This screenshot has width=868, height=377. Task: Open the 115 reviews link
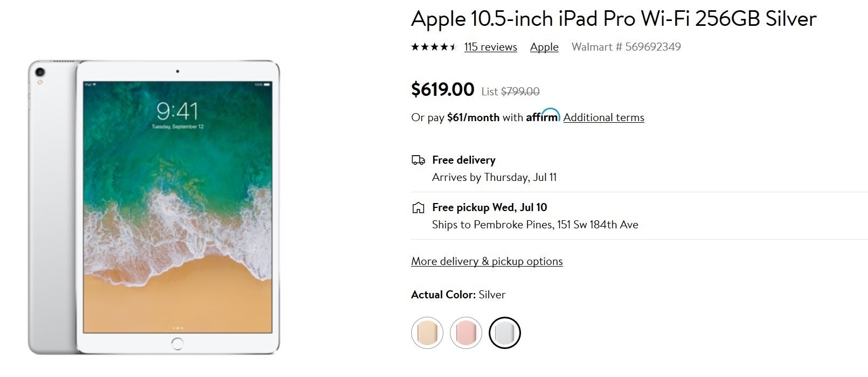tap(490, 47)
